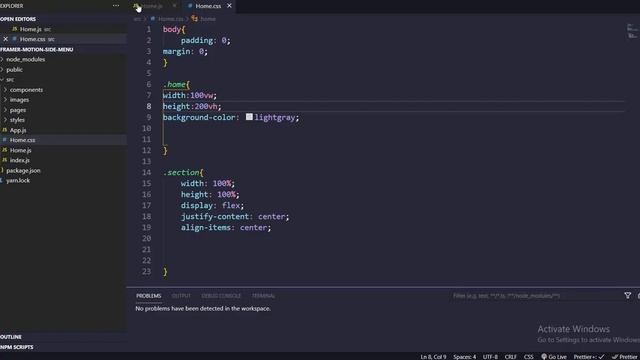The image size is (640, 360).
Task: Click the Prettier+ status bar item
Action: pos(589,357)
